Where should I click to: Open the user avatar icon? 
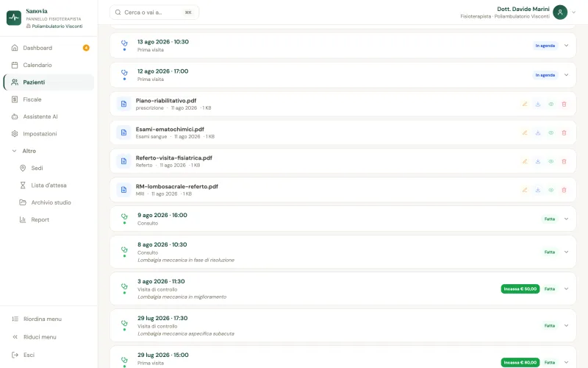coord(560,13)
